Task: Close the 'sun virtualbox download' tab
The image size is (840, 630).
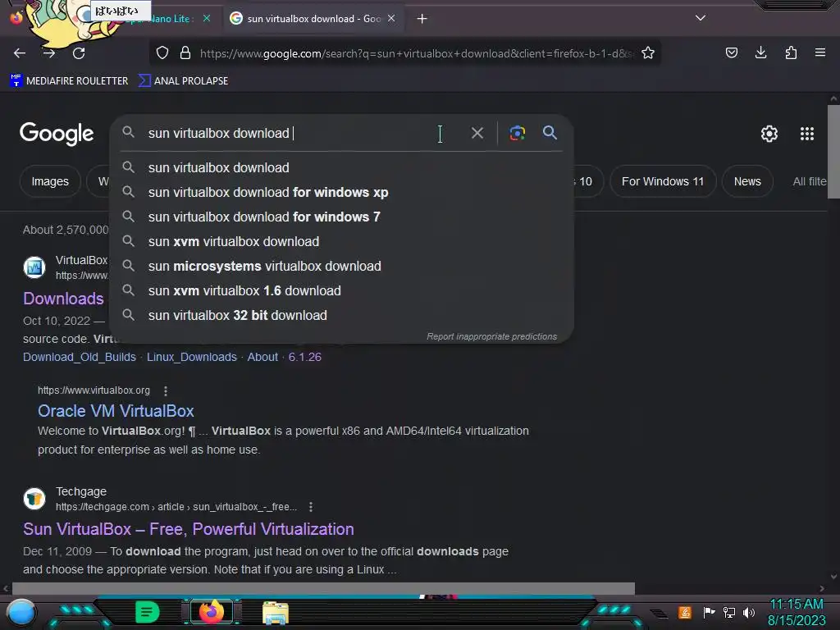Action: point(391,18)
